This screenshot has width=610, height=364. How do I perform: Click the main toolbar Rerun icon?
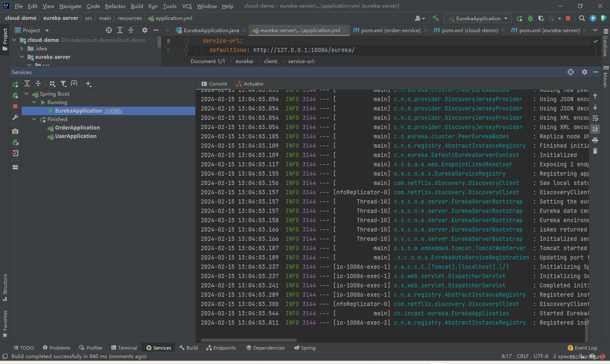click(x=520, y=18)
